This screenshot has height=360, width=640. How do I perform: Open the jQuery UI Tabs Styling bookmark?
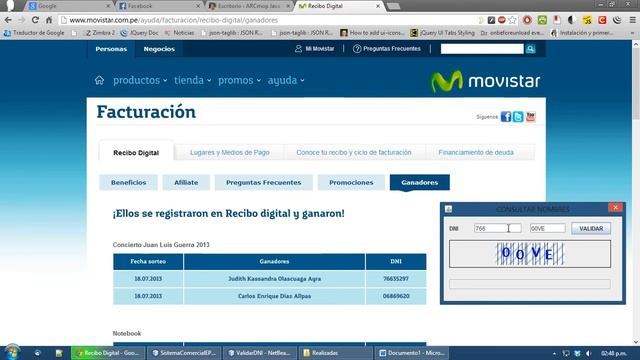pyautogui.click(x=442, y=33)
